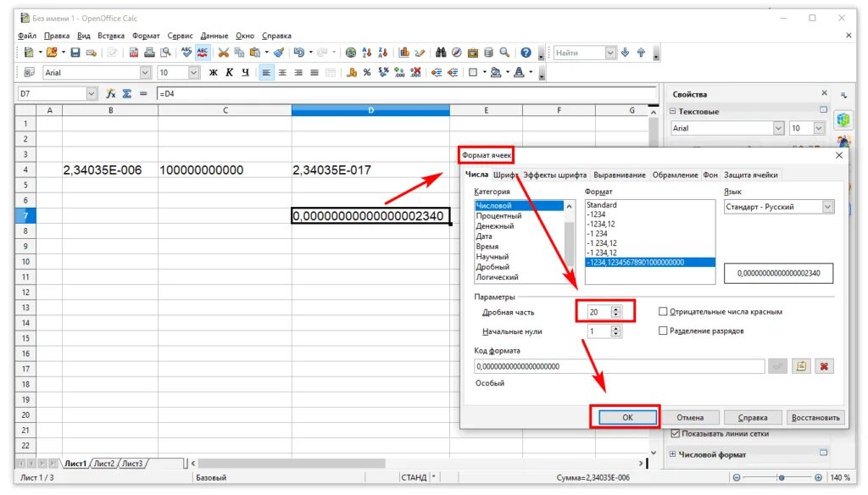Apply bold with Ж icon
This screenshot has height=495, width=868.
[x=213, y=73]
